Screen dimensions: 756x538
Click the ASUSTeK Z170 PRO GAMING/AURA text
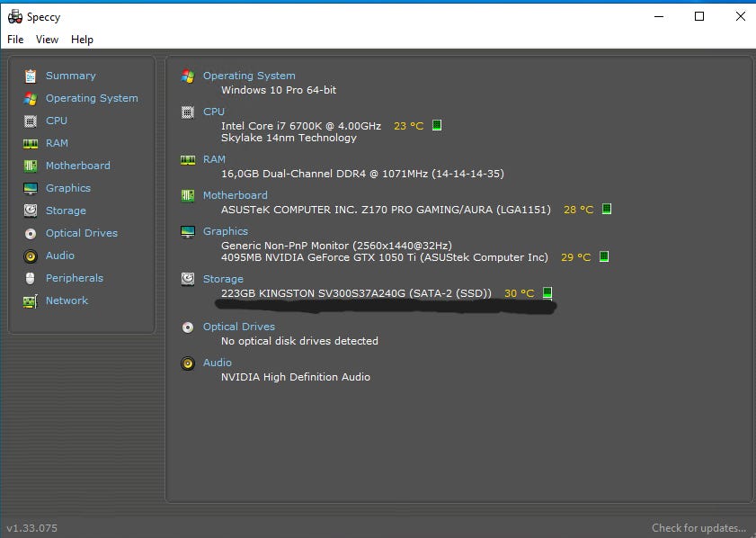pyautogui.click(x=386, y=210)
